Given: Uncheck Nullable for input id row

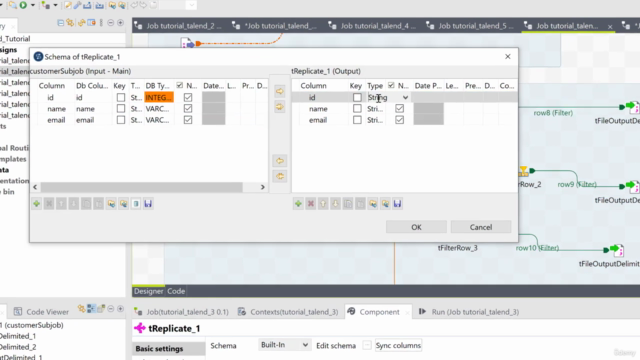Looking at the screenshot, I should 188,98.
